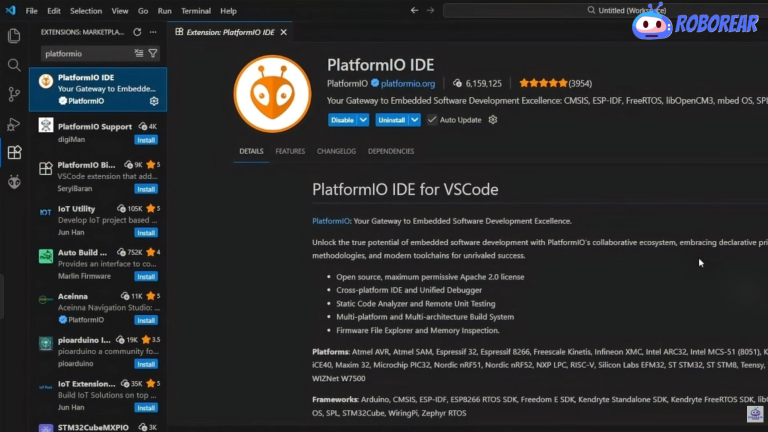
Task: Close the Extension: PlatformIO IDE tab
Action: pyautogui.click(x=284, y=32)
